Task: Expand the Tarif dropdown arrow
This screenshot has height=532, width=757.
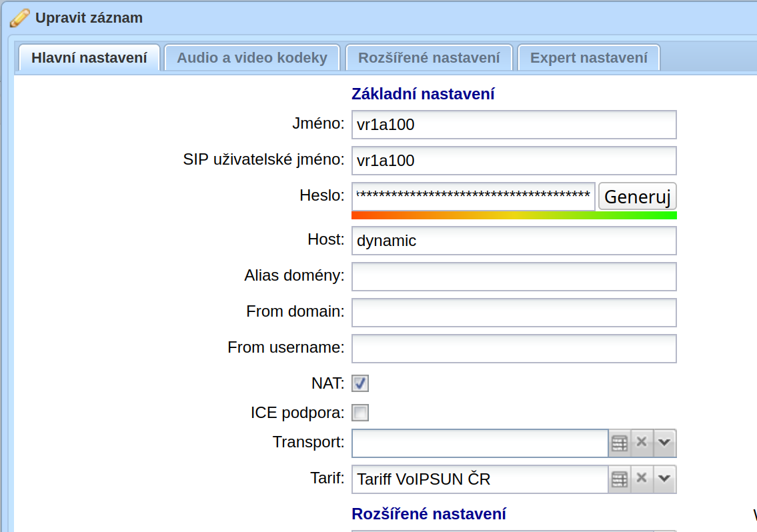Action: [x=665, y=479]
